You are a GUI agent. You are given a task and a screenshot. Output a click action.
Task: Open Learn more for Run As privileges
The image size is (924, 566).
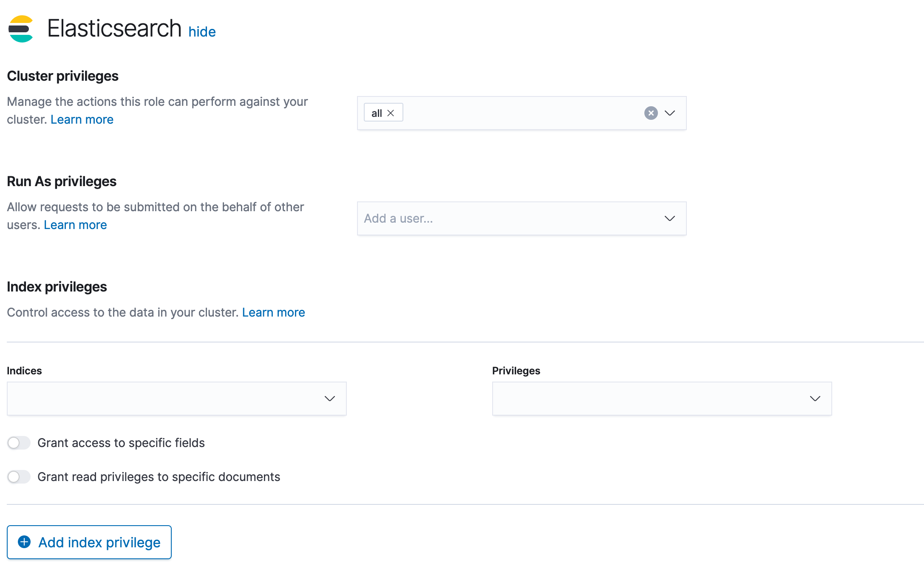point(75,225)
